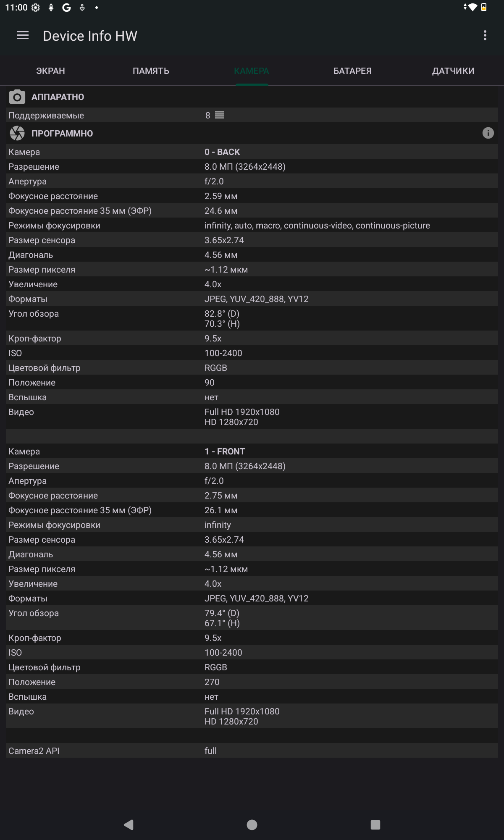Tap the camera icon next to АППАРАТНО
Screen dimensions: 504x840
17,97
